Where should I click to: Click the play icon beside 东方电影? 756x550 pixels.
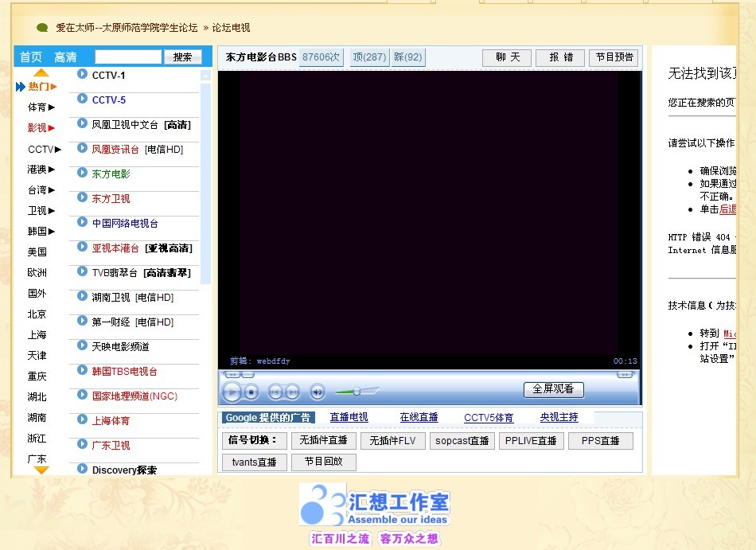click(x=83, y=173)
